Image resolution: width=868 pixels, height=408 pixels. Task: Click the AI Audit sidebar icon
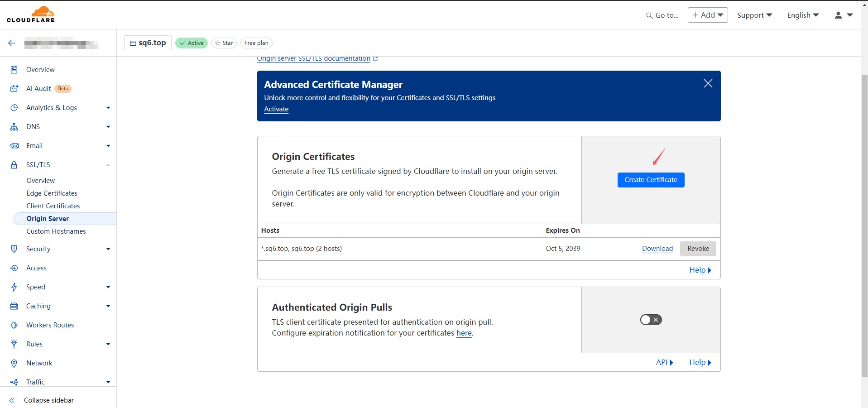point(14,89)
